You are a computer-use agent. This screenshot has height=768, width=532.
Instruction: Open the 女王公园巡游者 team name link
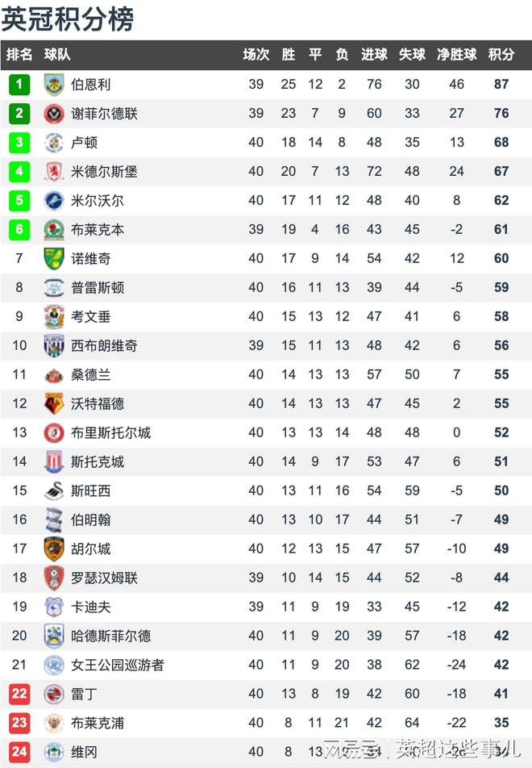[x=118, y=665]
